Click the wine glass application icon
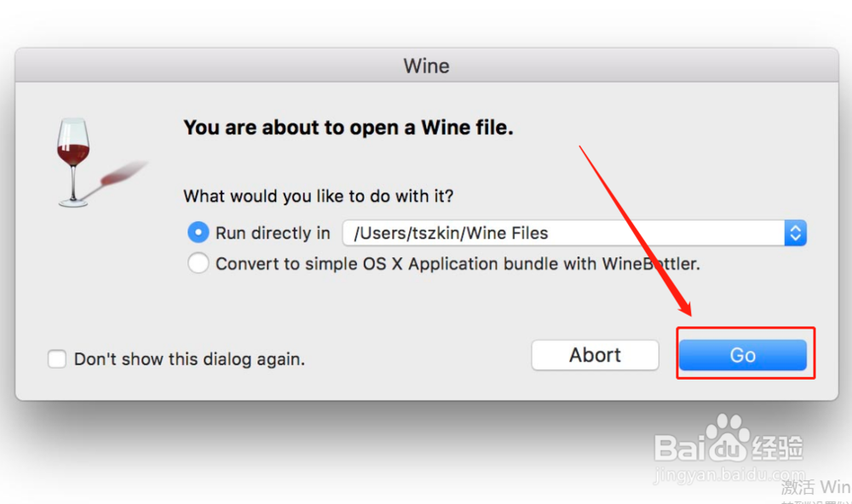Viewport: 852px width, 504px height. (74, 162)
